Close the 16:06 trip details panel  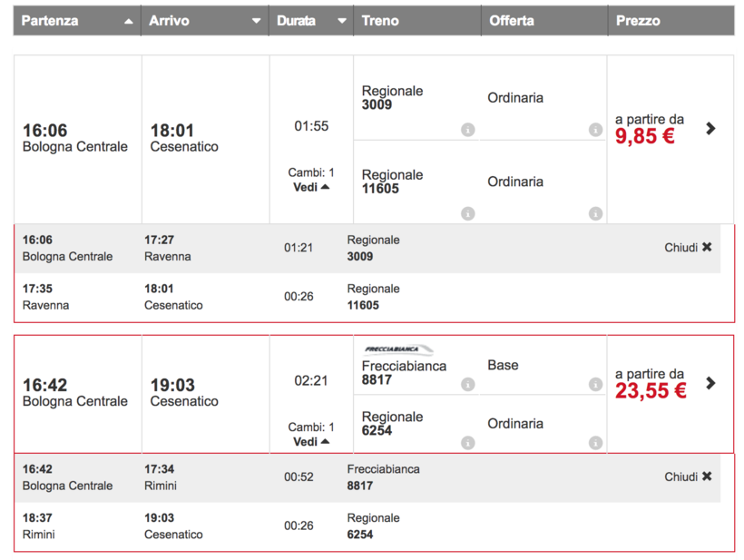click(x=688, y=247)
